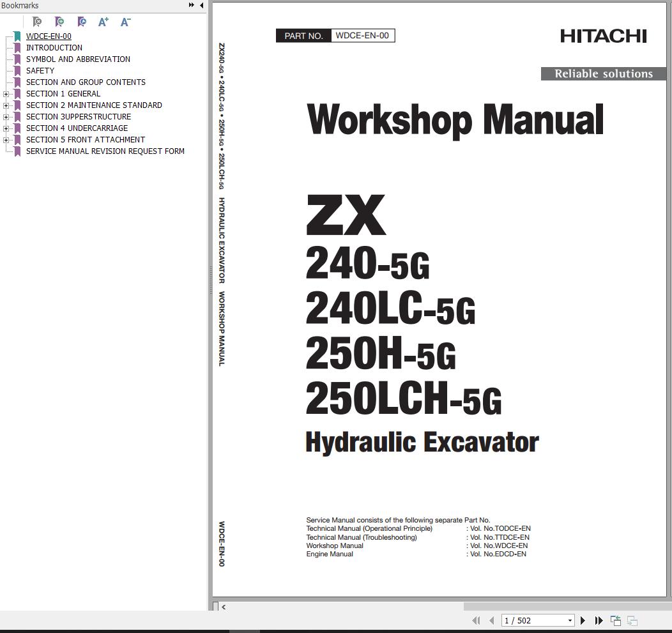Screen dimensions: 672x633
Task: Go to the previous page
Action: point(492,620)
